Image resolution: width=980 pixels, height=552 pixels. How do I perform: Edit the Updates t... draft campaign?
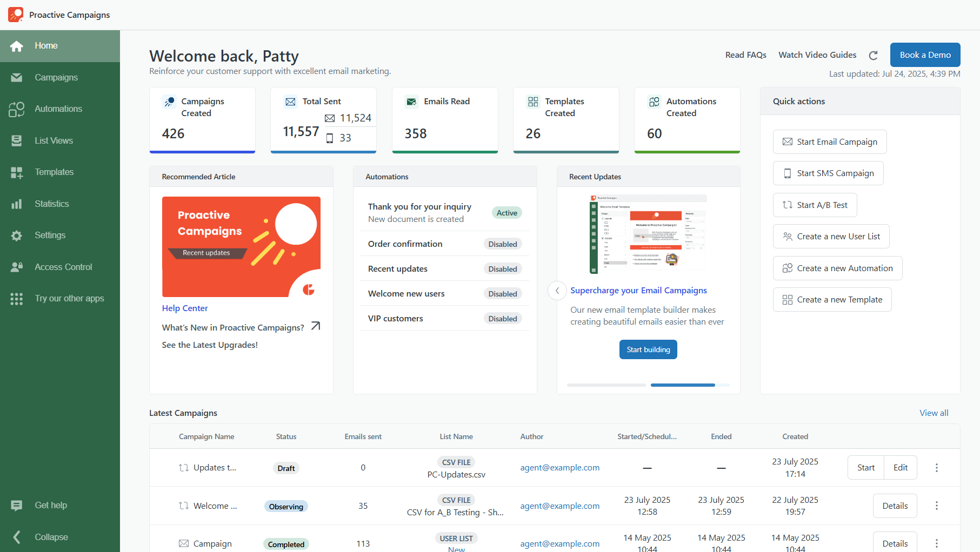[901, 468]
